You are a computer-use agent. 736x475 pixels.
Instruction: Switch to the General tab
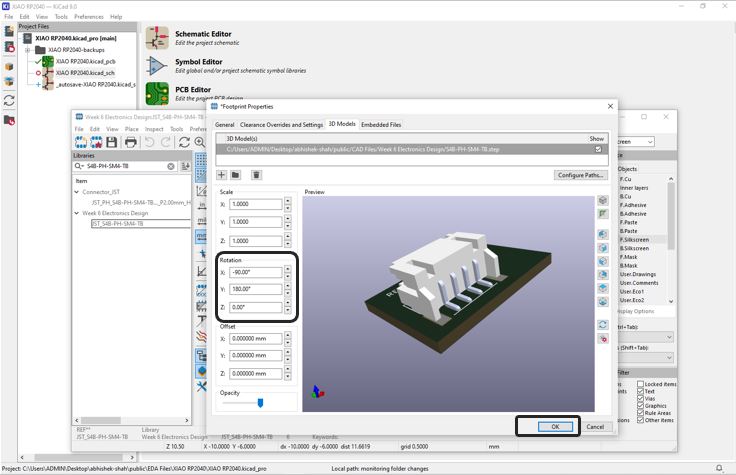click(224, 125)
